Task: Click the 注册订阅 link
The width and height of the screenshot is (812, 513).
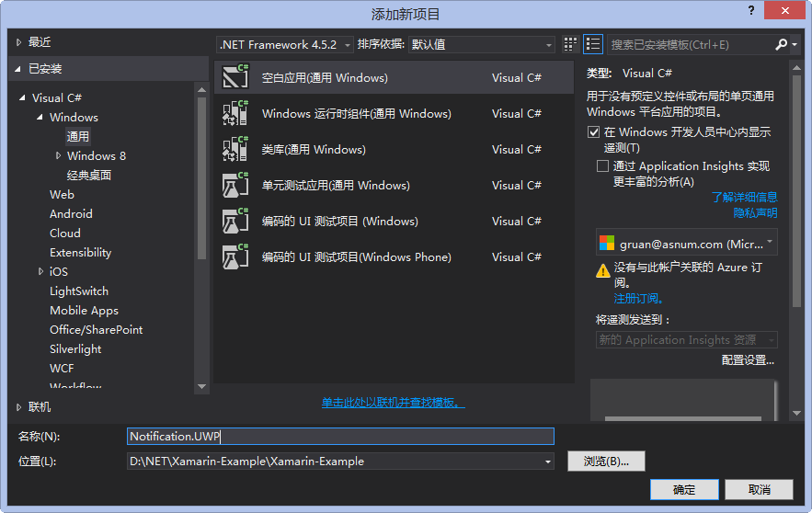Action: pos(637,298)
